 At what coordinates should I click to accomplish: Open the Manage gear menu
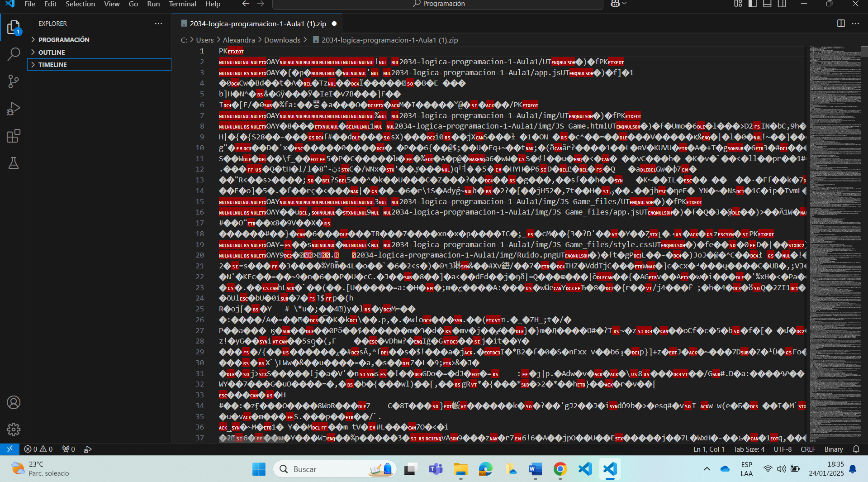tap(14, 429)
